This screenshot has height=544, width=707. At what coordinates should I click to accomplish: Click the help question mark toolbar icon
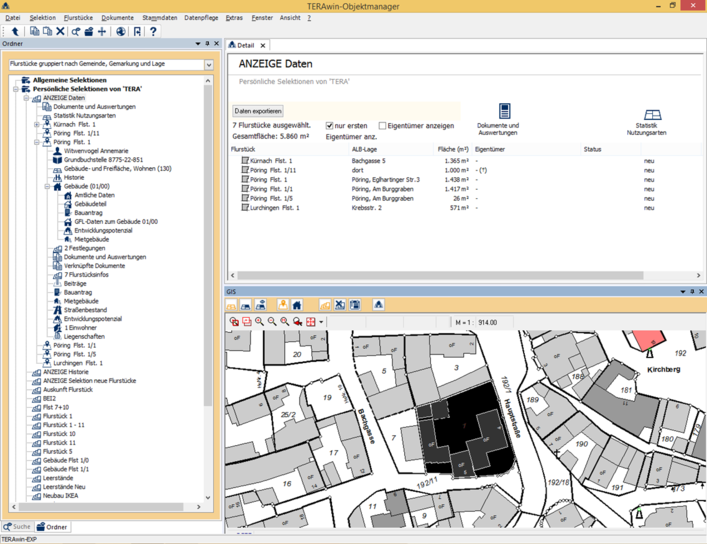click(x=153, y=32)
